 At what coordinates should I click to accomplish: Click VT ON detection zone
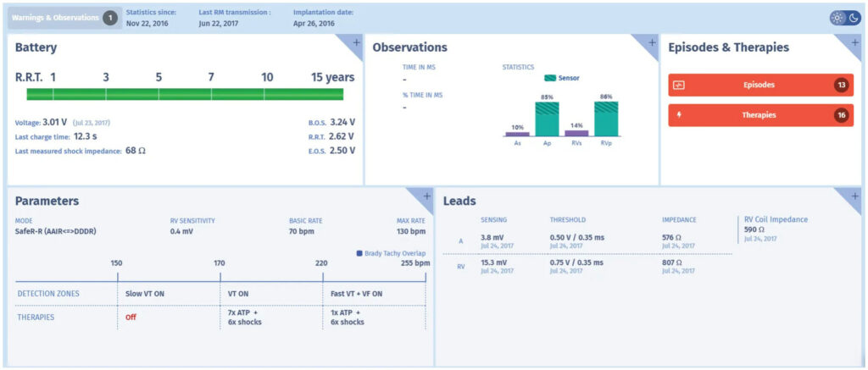click(x=240, y=294)
